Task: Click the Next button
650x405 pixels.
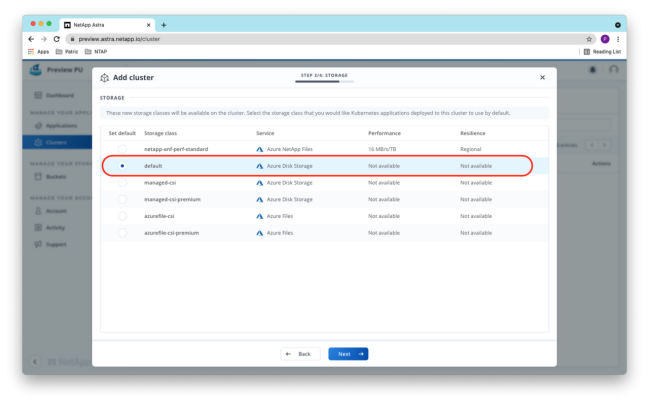Action: point(348,354)
